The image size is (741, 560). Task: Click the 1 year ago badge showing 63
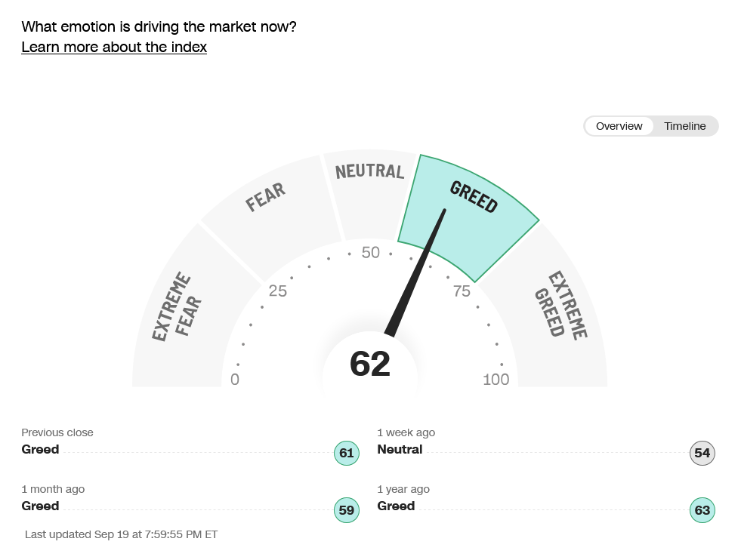pyautogui.click(x=702, y=510)
